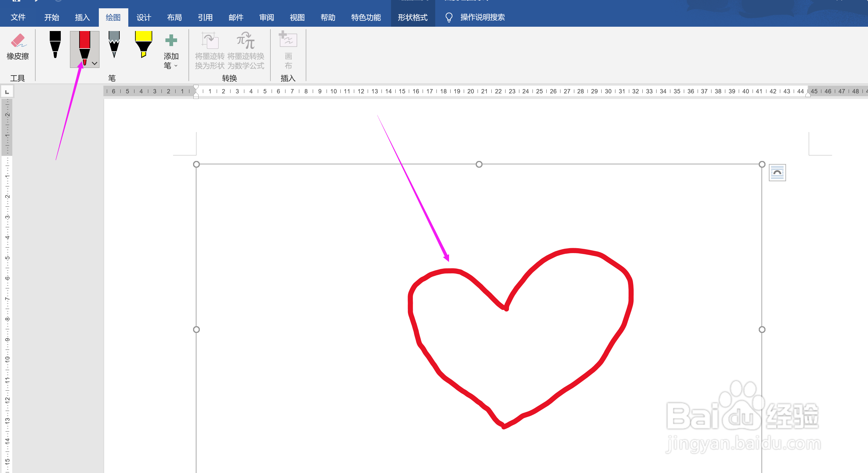Click the tab stop selector at ruler corner
This screenshot has height=473, width=868.
7,92
